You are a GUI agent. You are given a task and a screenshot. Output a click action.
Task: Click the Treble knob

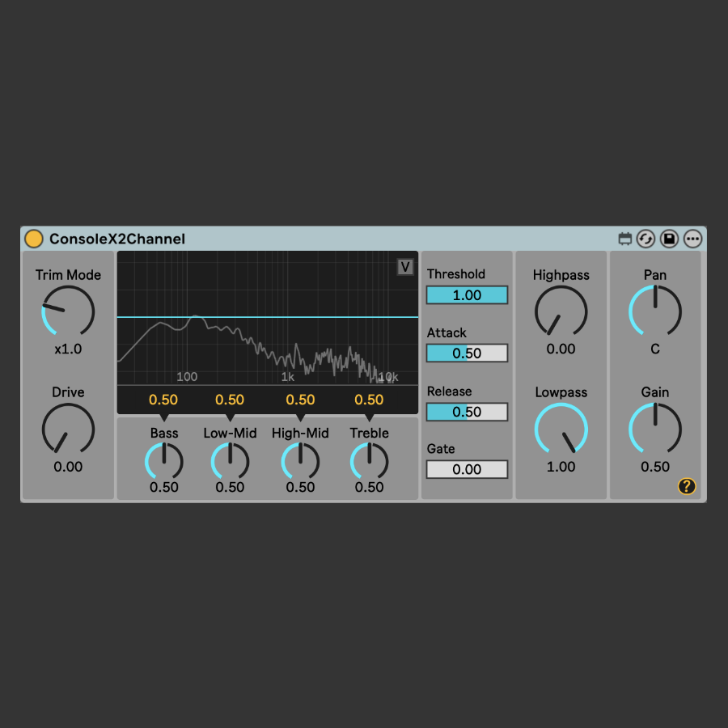pyautogui.click(x=370, y=462)
